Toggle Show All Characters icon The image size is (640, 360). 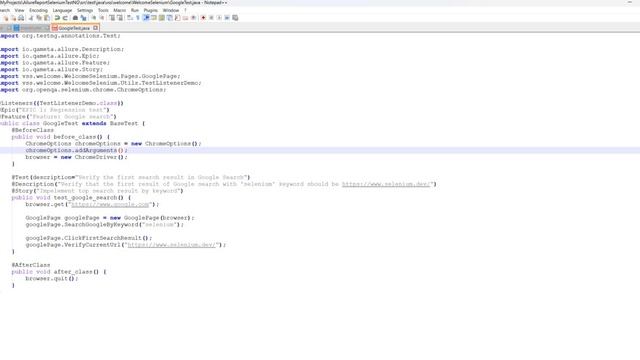pos(138,18)
